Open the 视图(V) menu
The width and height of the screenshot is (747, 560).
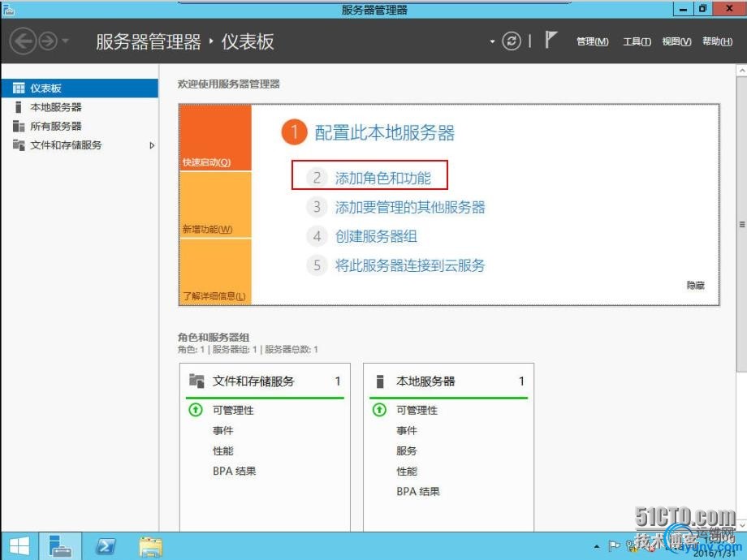point(676,41)
